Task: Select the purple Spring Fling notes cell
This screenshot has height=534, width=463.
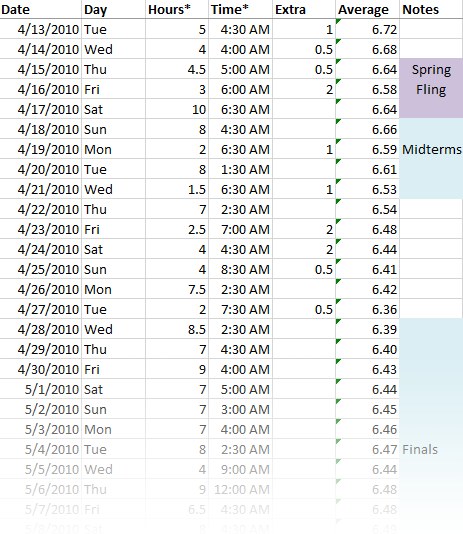Action: point(431,88)
